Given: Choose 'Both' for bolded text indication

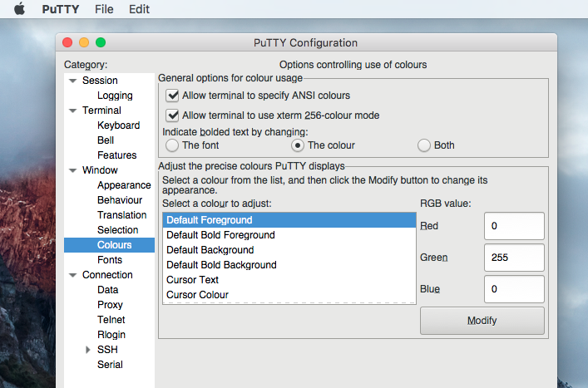Looking at the screenshot, I should pyautogui.click(x=424, y=145).
